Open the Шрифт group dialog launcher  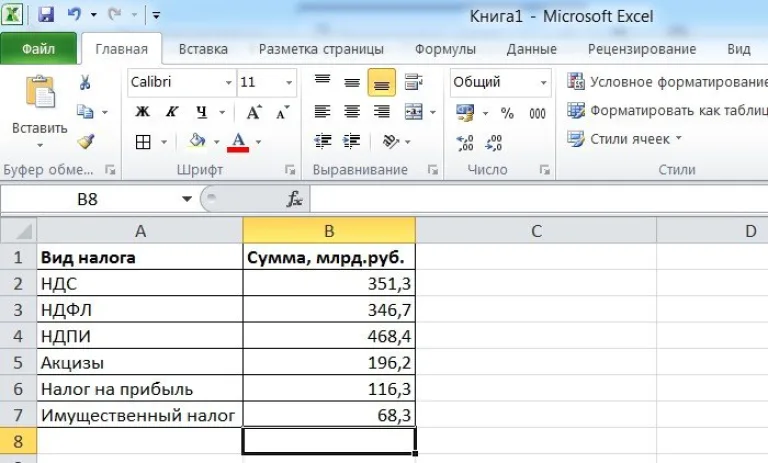click(x=290, y=170)
